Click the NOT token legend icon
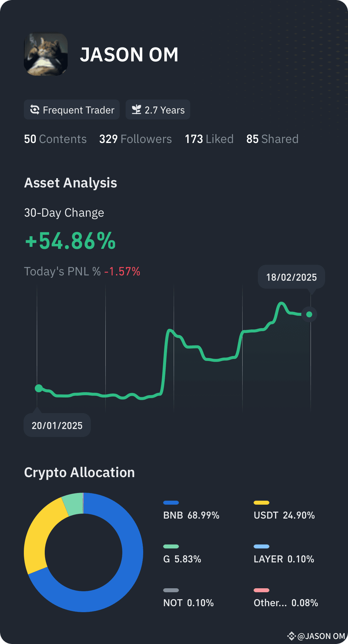This screenshot has width=348, height=644. [171, 590]
